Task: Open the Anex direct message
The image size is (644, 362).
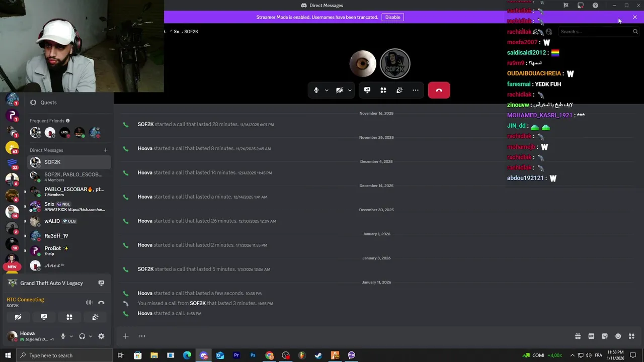Action: tap(69, 265)
